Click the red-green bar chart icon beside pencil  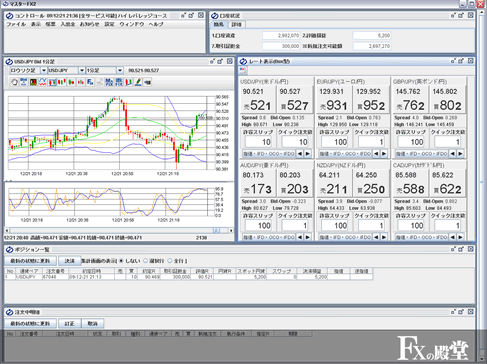coord(129,82)
